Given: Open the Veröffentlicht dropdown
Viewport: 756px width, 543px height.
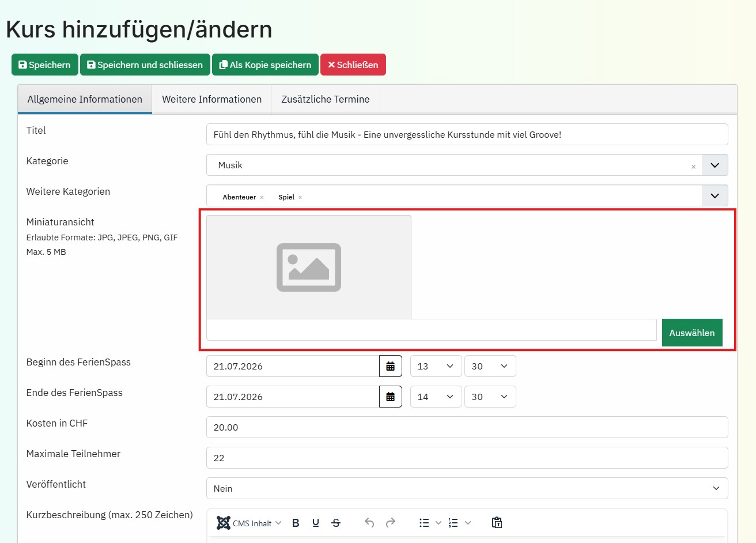Looking at the screenshot, I should click(x=467, y=488).
